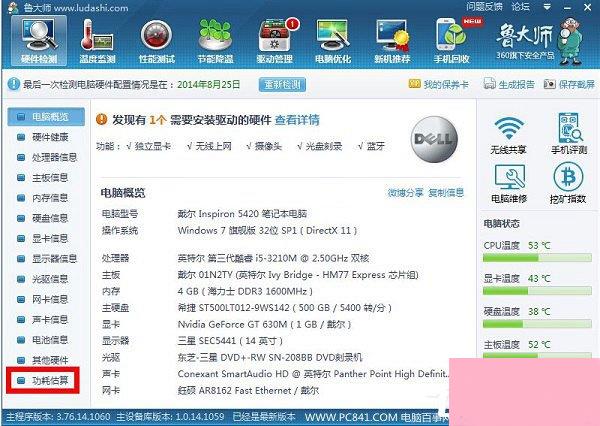Click the 三星 SEC5441 display text
Viewport: 600px width, 426px height.
(x=230, y=341)
